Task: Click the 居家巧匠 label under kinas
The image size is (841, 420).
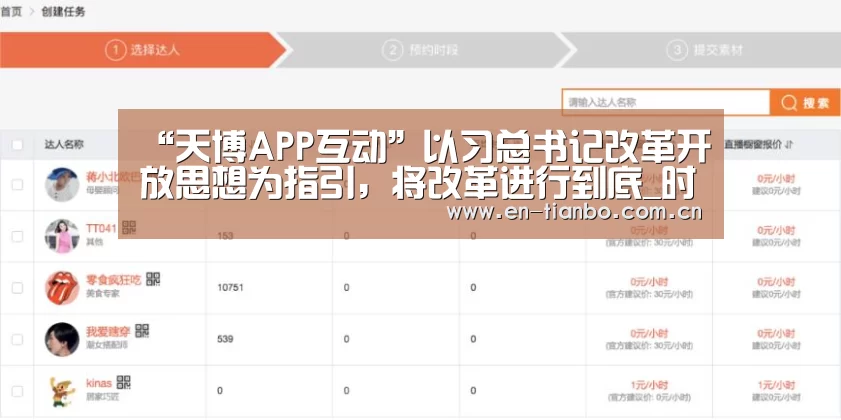Action: 102,397
